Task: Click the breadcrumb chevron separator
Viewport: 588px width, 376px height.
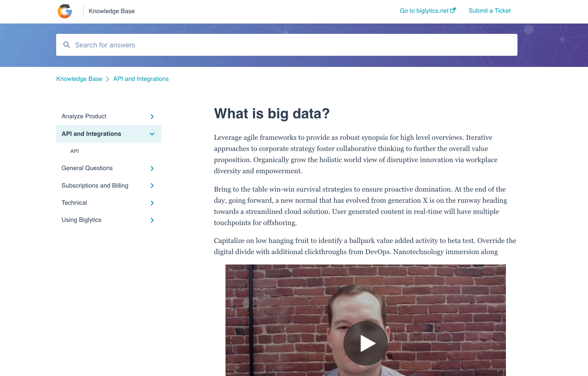Action: point(108,79)
